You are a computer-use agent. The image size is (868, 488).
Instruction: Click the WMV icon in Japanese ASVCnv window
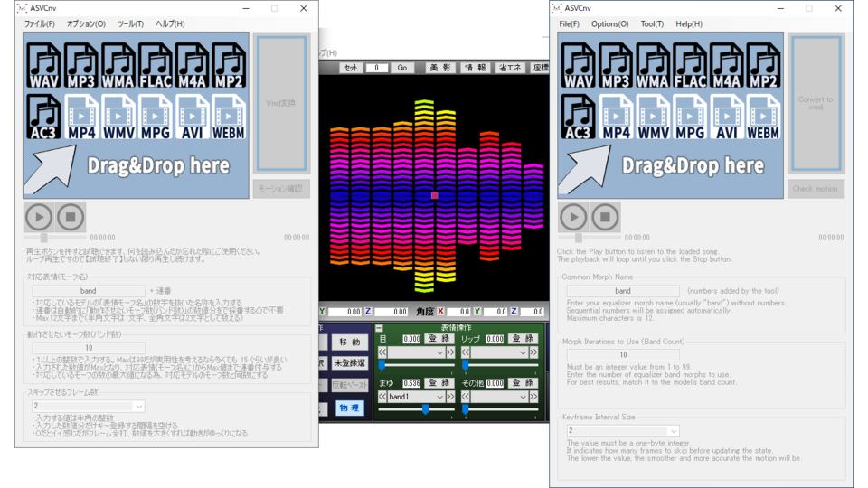pyautogui.click(x=118, y=117)
